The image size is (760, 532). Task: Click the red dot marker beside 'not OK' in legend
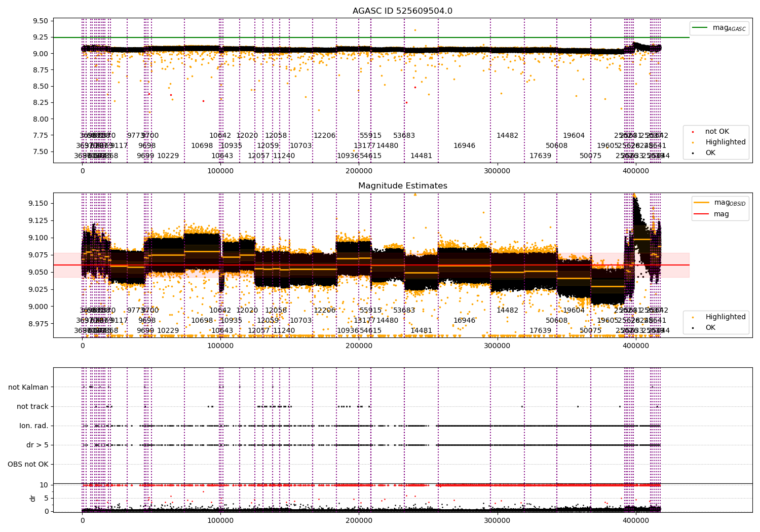[693, 132]
